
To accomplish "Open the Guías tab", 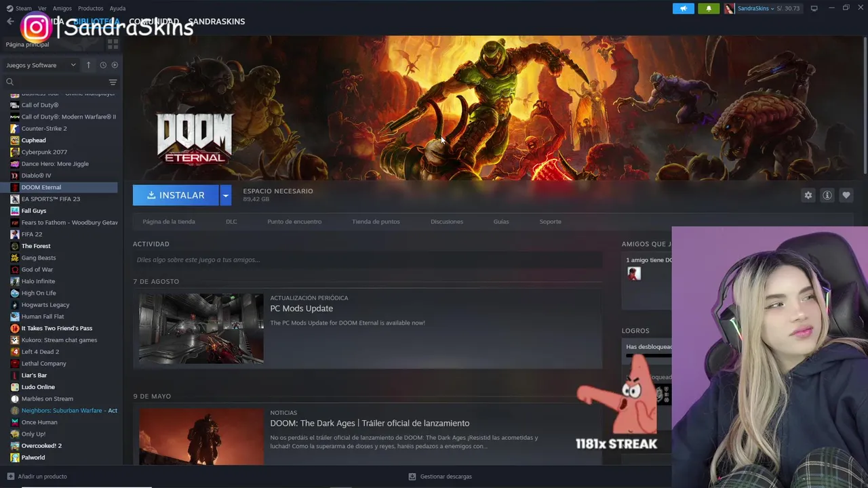I will point(501,222).
